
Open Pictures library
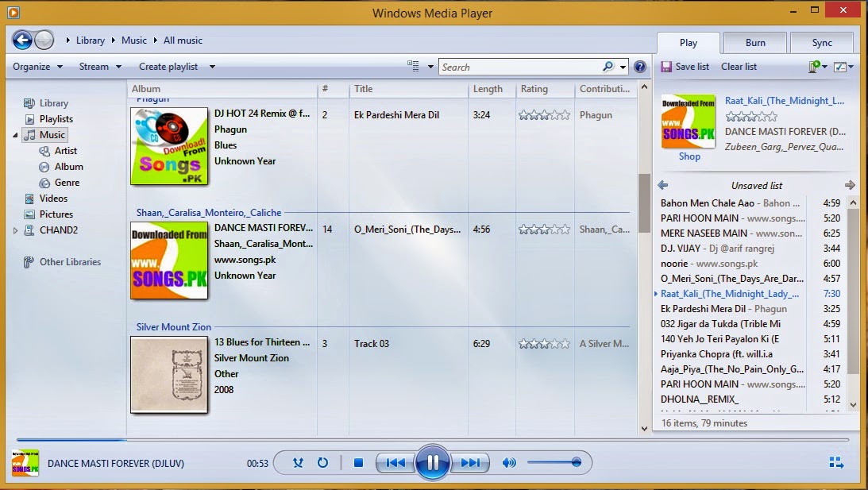(56, 214)
